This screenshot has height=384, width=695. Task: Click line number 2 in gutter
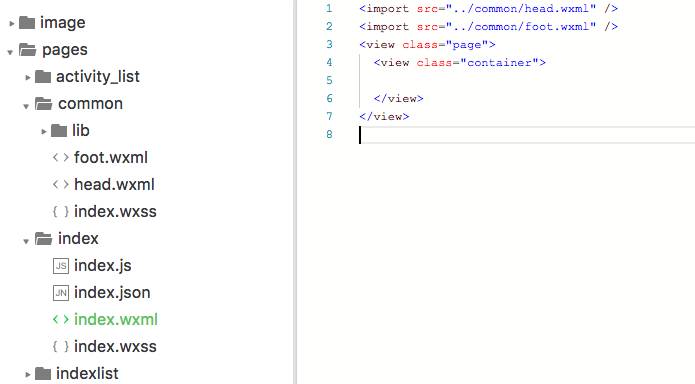(x=329, y=26)
